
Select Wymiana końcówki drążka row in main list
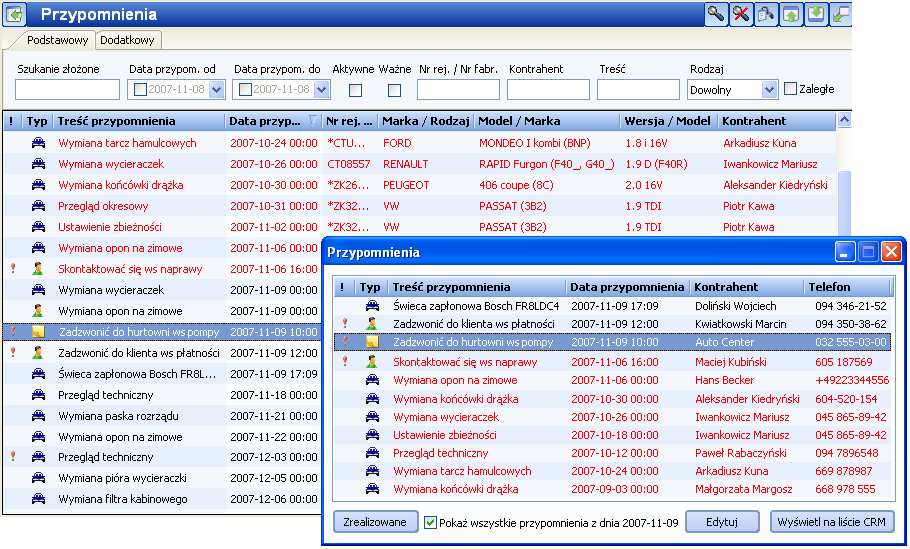pyautogui.click(x=419, y=185)
